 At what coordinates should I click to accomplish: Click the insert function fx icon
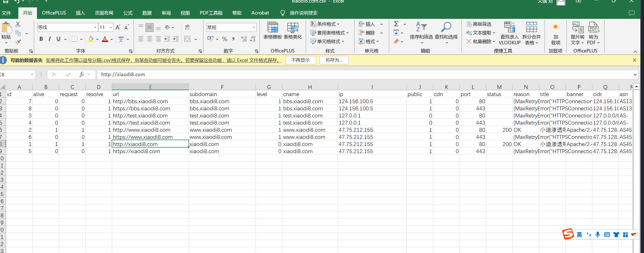[x=82, y=74]
